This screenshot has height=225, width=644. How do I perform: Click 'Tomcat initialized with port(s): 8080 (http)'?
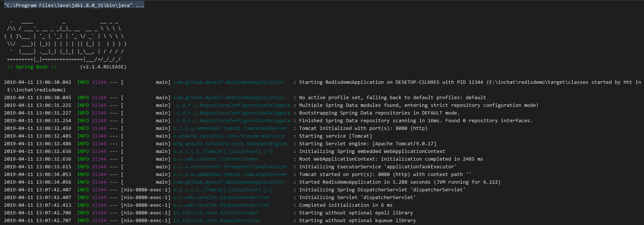(x=363, y=128)
